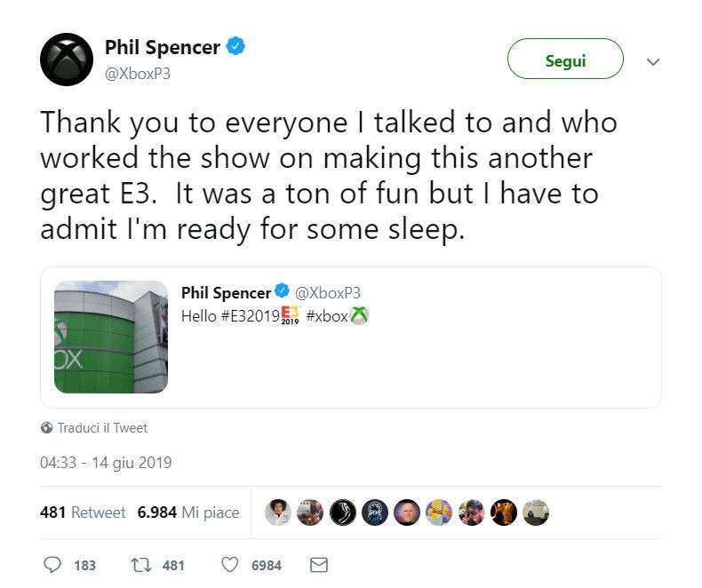Viewport: 702px width, 588px height.
Task: Click the reply speech bubble icon
Action: [52, 564]
